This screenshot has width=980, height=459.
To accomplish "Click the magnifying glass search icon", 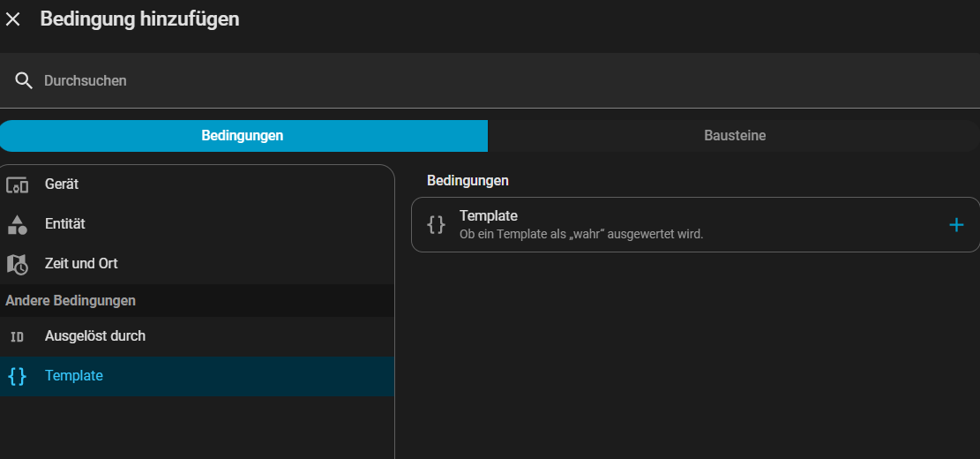I will coord(24,81).
